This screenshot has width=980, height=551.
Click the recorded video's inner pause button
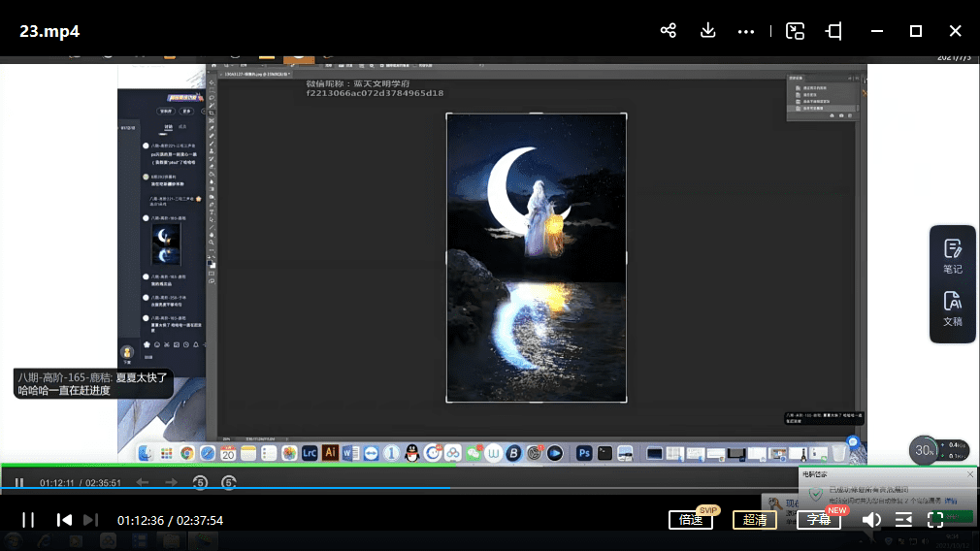pos(19,483)
